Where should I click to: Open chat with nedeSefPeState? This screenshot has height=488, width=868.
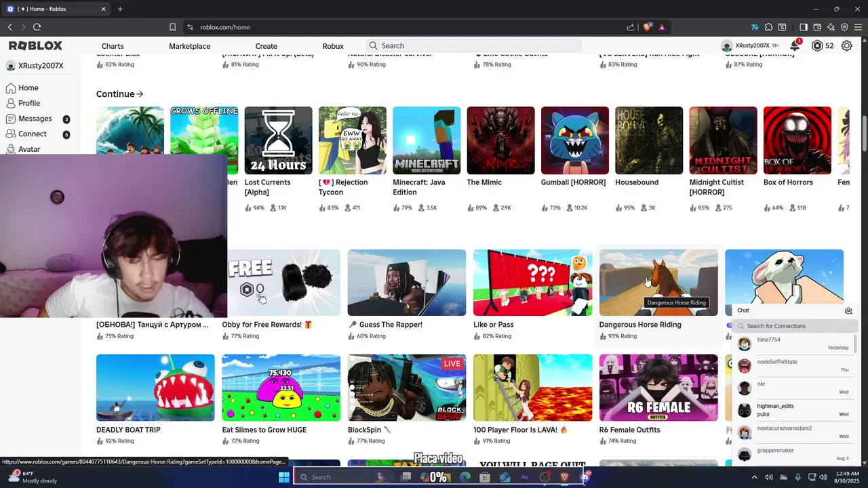click(793, 366)
